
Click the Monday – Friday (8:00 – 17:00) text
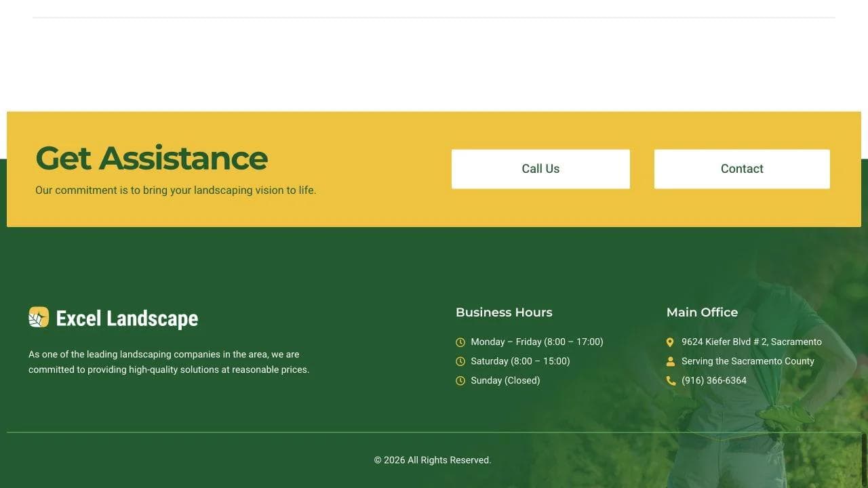click(537, 342)
